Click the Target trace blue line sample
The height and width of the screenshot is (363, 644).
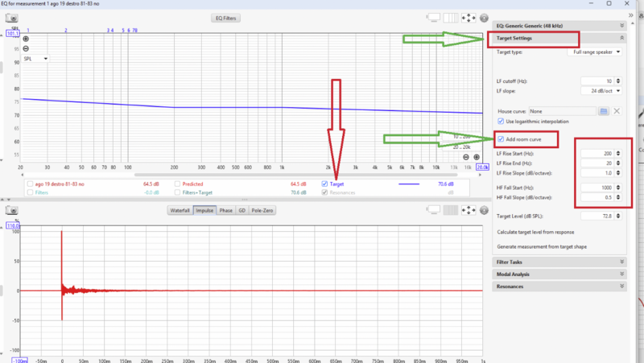pyautogui.click(x=409, y=184)
